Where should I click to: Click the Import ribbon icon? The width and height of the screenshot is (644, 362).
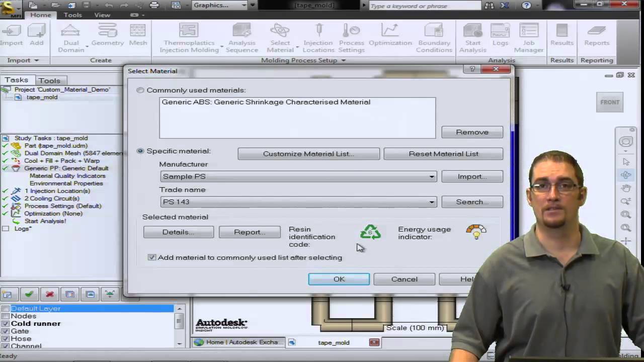click(x=11, y=35)
